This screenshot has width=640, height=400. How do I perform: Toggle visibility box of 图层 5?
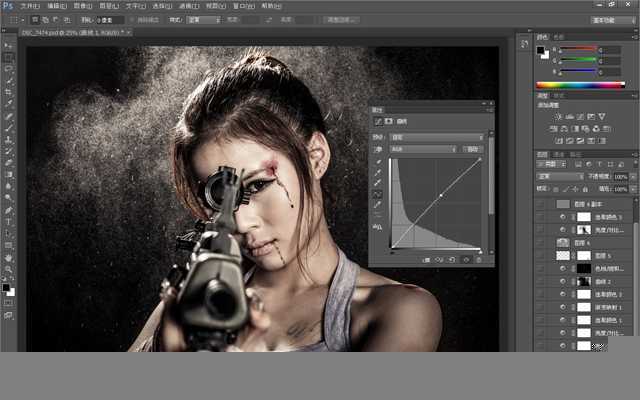pos(540,256)
